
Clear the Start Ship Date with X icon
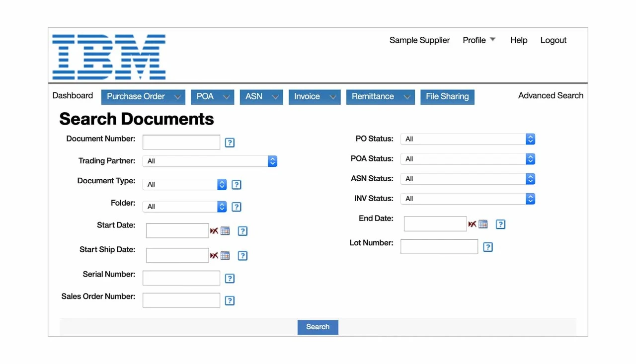(x=214, y=256)
